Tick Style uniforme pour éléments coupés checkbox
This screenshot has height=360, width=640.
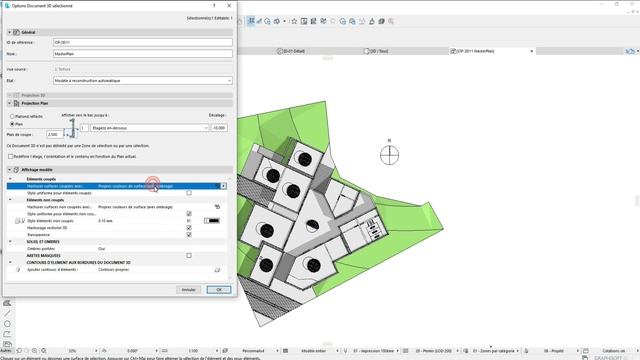point(189,193)
